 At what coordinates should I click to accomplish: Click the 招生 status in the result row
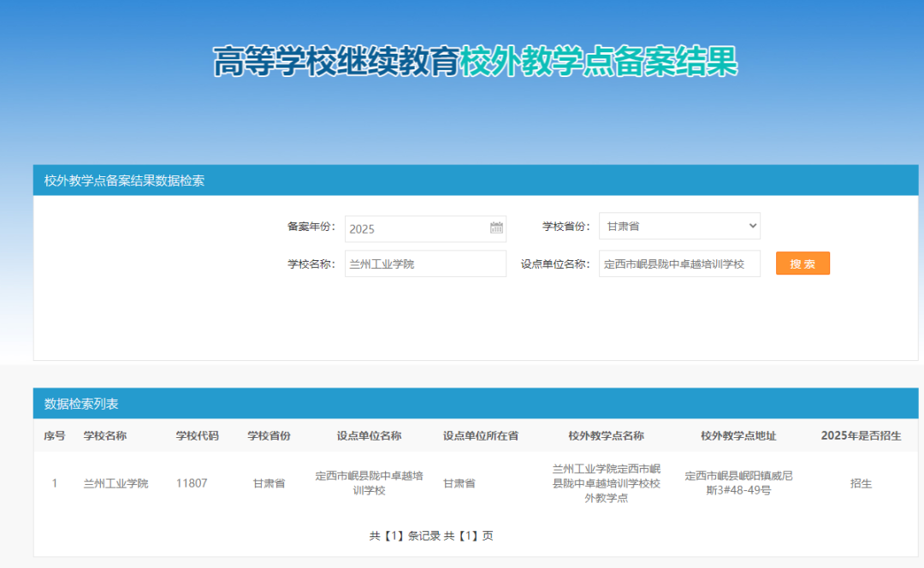[861, 482]
